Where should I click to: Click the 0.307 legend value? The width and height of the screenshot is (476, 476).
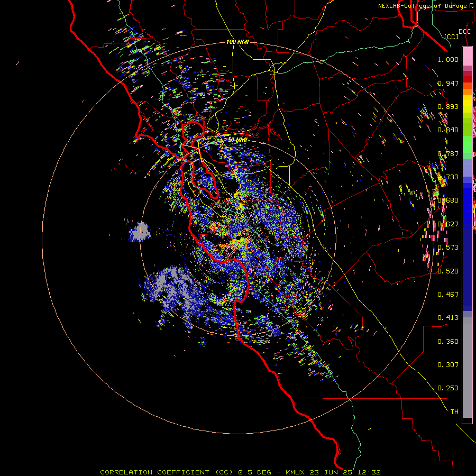[x=448, y=365]
